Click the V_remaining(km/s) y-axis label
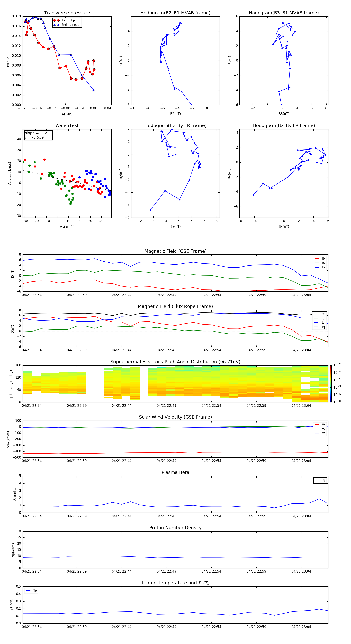This screenshot has height=644, width=351. click(10, 173)
